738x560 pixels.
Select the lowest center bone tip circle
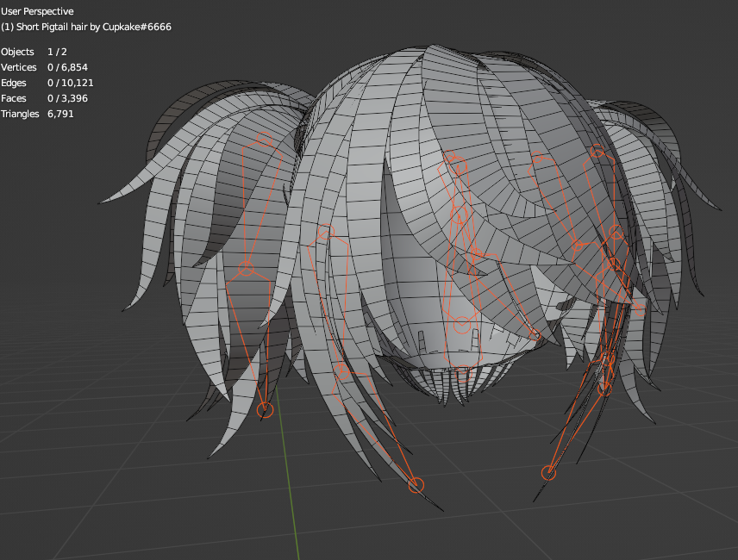click(416, 486)
